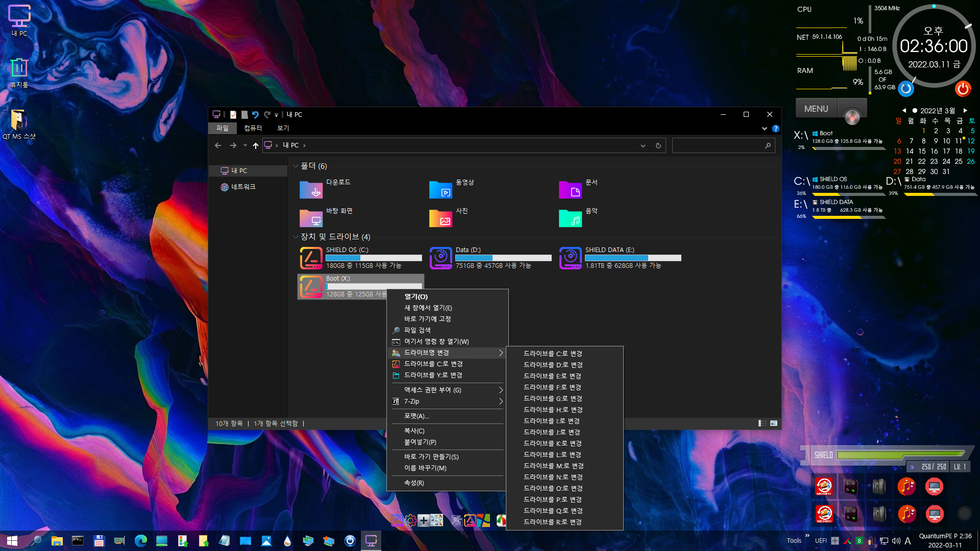
Task: Select the 음악 folder icon
Action: coord(571,218)
